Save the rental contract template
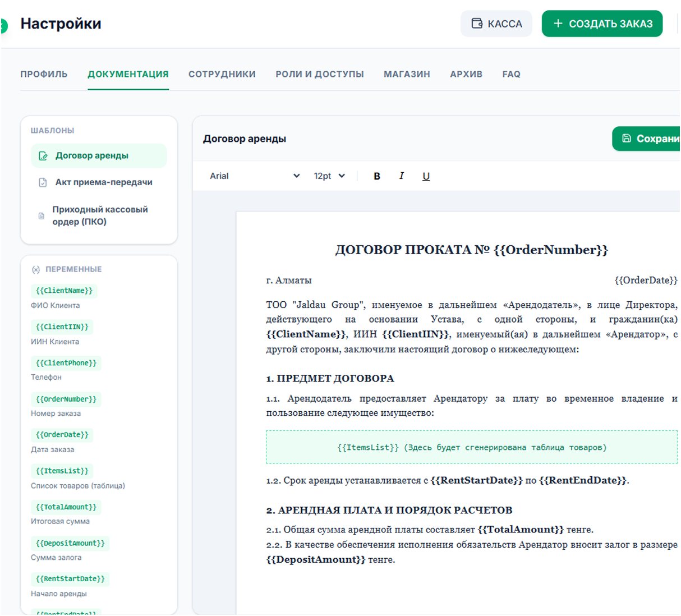The height and width of the screenshot is (616, 681). pos(646,139)
